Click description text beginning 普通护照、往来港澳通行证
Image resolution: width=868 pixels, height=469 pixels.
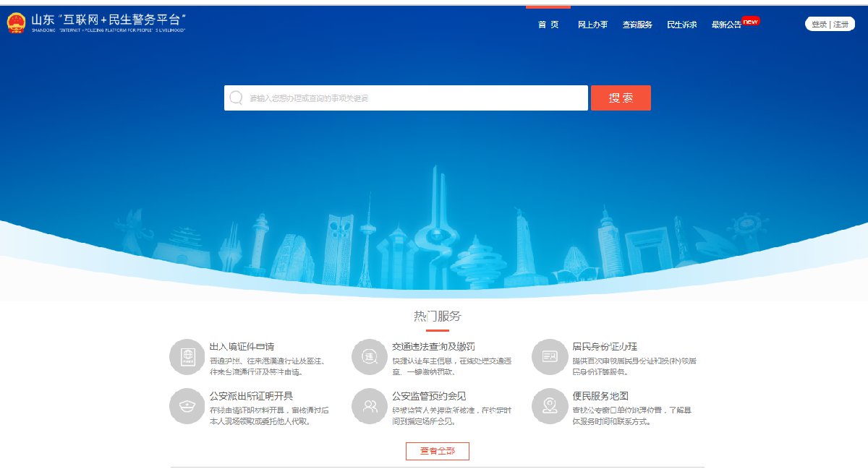(x=267, y=366)
